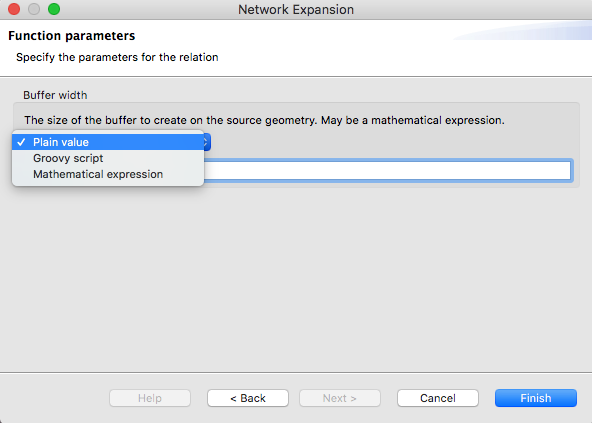Click the buffer size description sentence

[264, 120]
